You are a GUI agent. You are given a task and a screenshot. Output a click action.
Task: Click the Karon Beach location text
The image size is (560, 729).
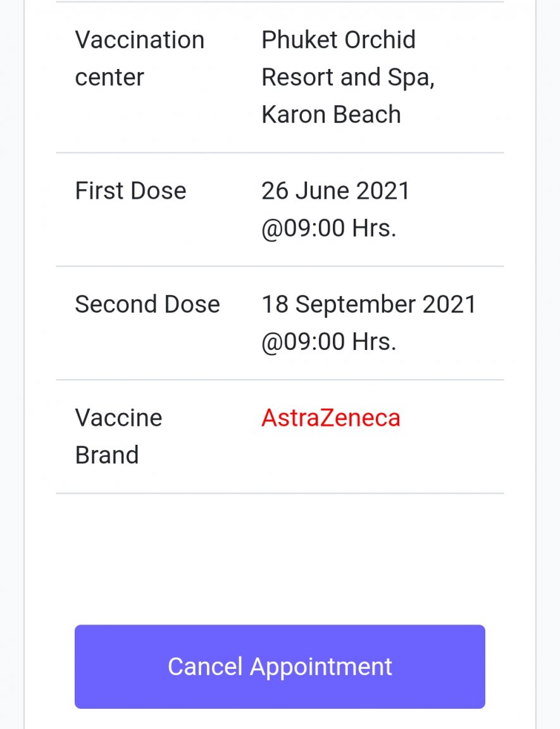click(331, 115)
